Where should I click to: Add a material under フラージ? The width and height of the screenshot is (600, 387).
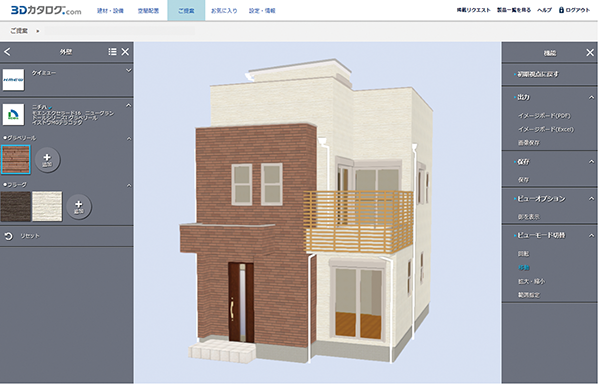pos(79,207)
